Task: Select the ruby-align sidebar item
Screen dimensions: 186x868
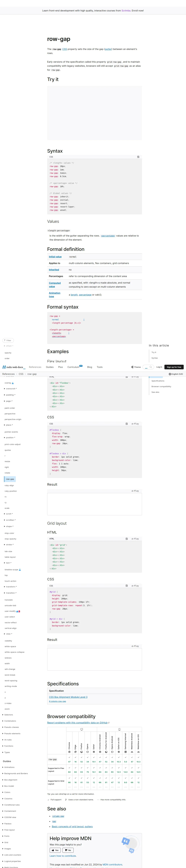Action: click(9, 485)
